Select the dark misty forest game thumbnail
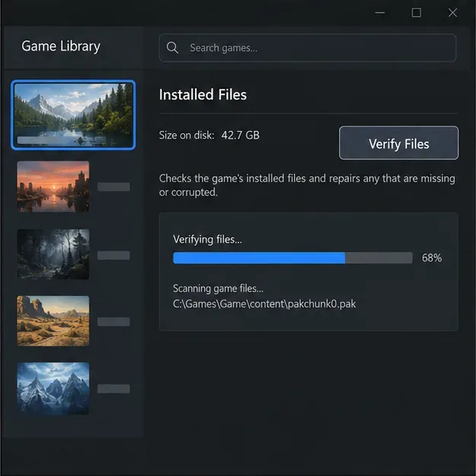This screenshot has width=476, height=476. click(53, 254)
